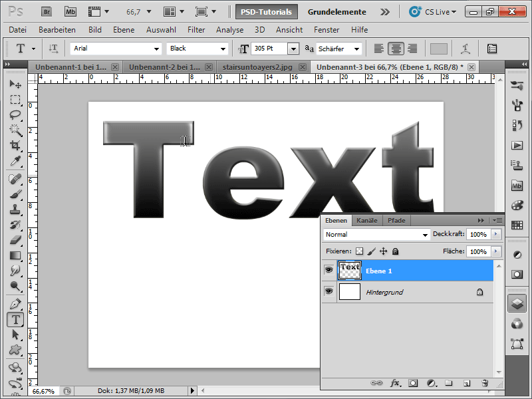Image resolution: width=532 pixels, height=399 pixels.
Task: Select the Magic Wand tool
Action: pyautogui.click(x=15, y=130)
